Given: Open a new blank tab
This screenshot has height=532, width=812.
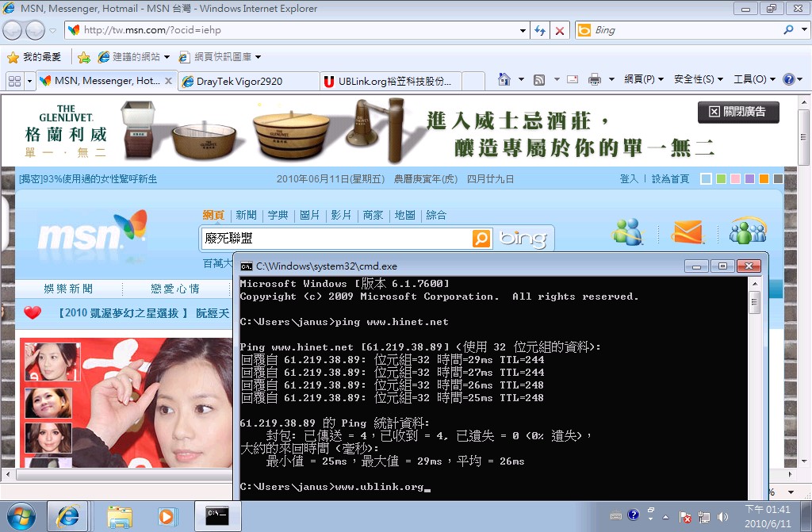Looking at the screenshot, I should point(473,82).
